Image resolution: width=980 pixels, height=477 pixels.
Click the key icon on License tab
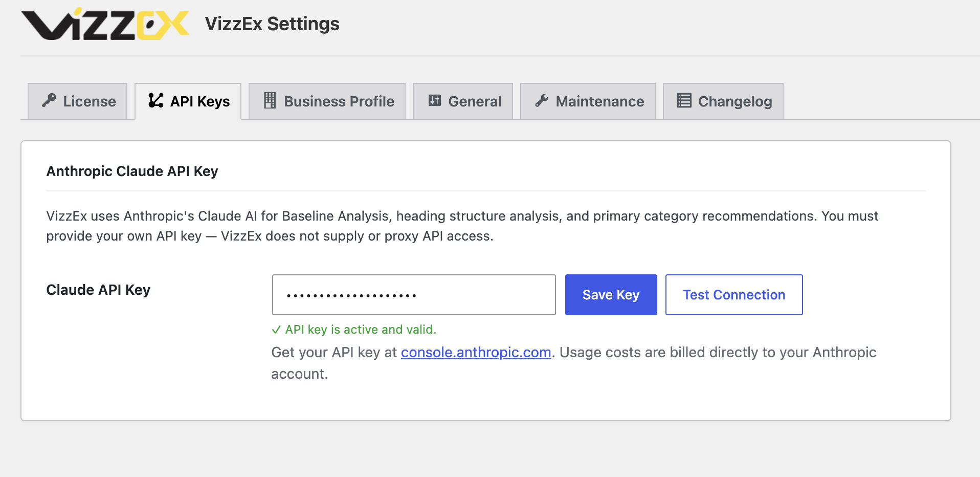(49, 100)
